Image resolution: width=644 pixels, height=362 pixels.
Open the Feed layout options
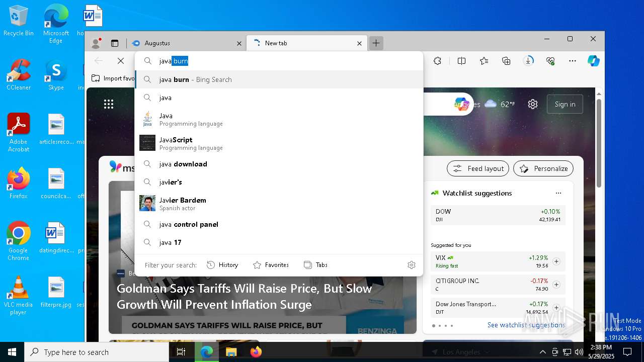478,168
